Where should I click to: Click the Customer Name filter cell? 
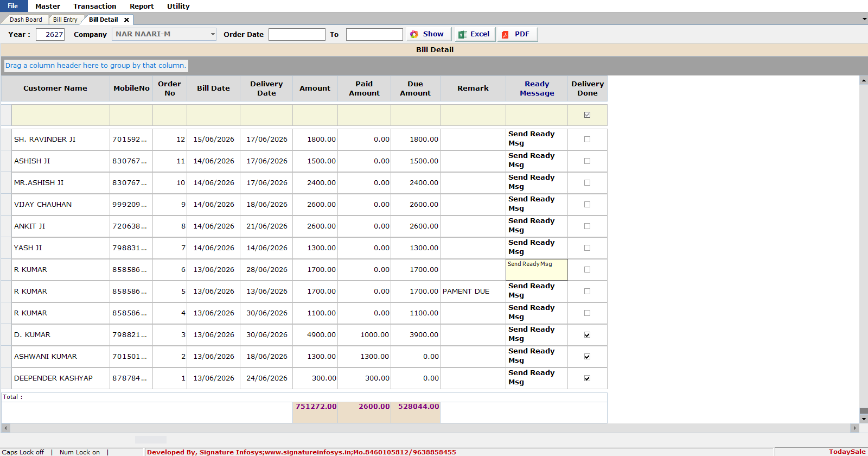61,115
